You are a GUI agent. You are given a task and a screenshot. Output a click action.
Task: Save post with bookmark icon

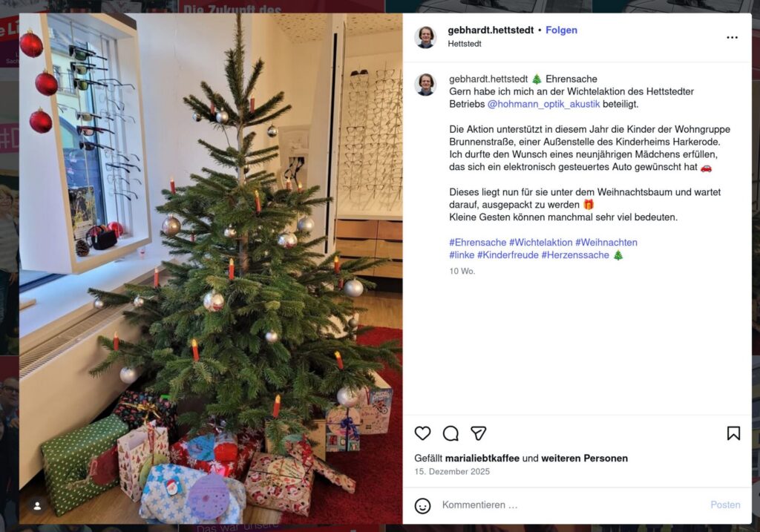[733, 433]
